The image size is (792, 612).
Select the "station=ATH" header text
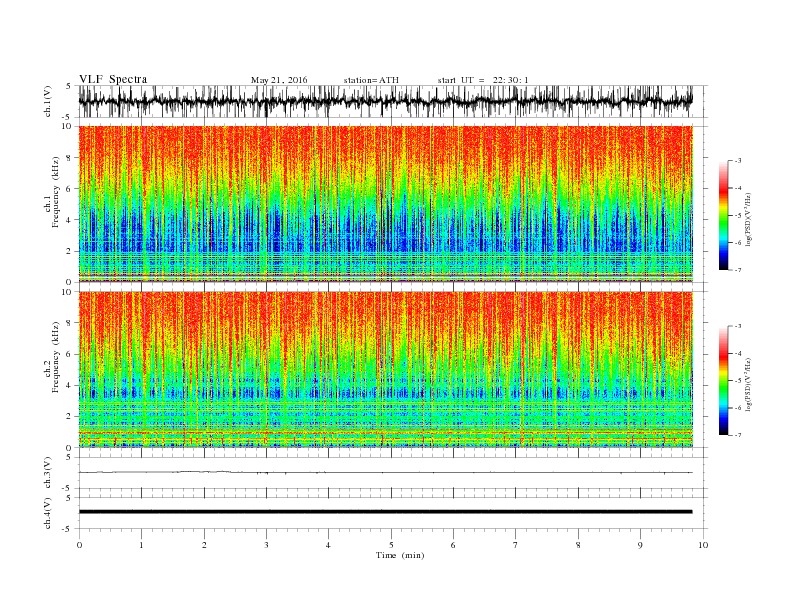[x=371, y=80]
